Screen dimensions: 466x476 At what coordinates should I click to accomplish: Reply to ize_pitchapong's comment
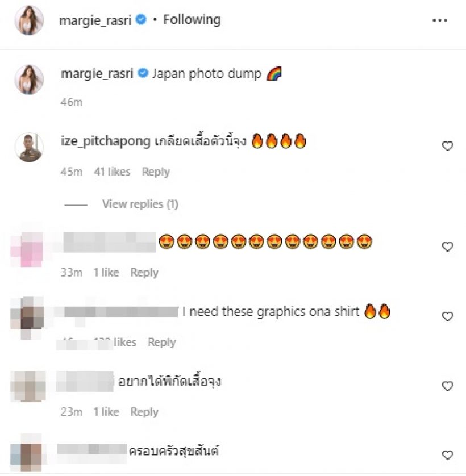click(156, 172)
